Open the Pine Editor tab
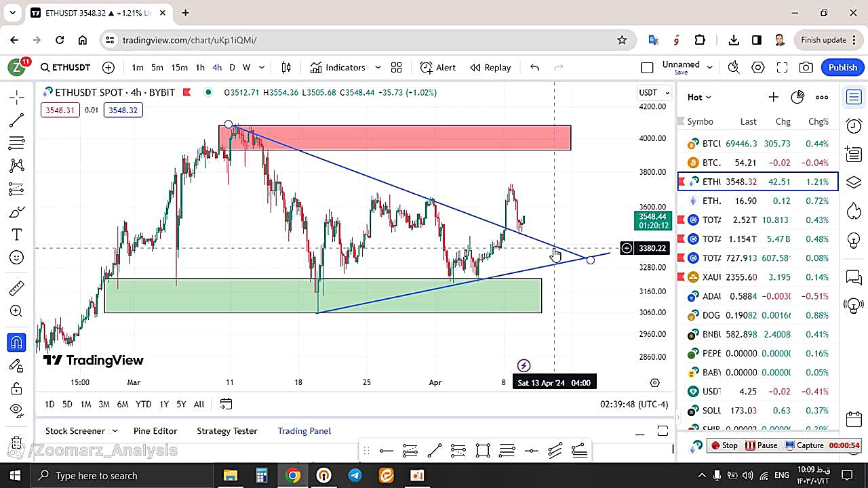This screenshot has height=488, width=868. [155, 431]
